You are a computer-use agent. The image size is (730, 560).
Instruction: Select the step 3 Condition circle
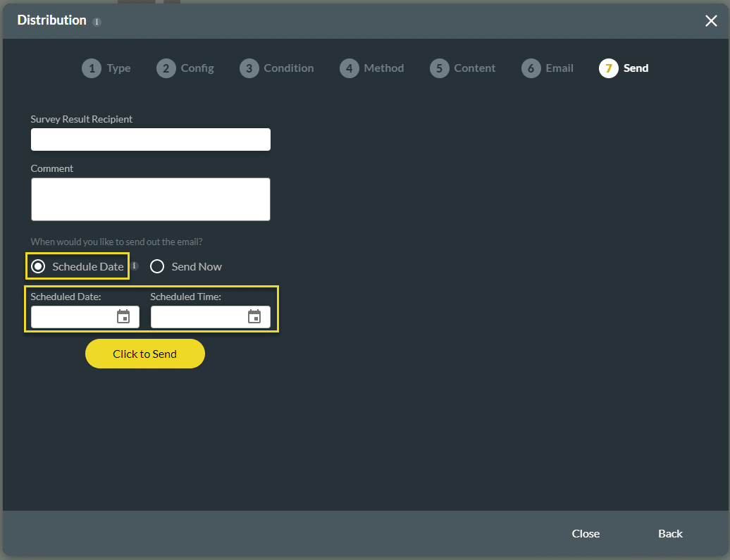[x=249, y=68]
